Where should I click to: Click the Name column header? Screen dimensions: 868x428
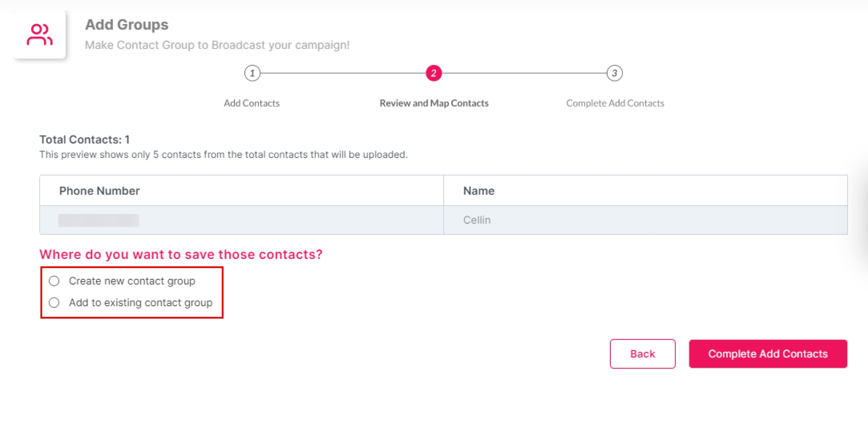(478, 191)
